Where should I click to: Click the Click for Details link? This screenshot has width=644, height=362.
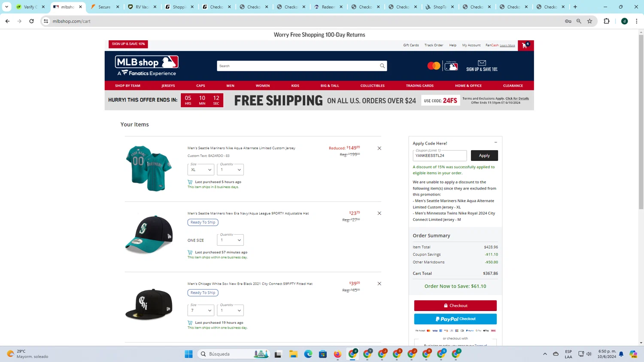pyautogui.click(x=517, y=98)
